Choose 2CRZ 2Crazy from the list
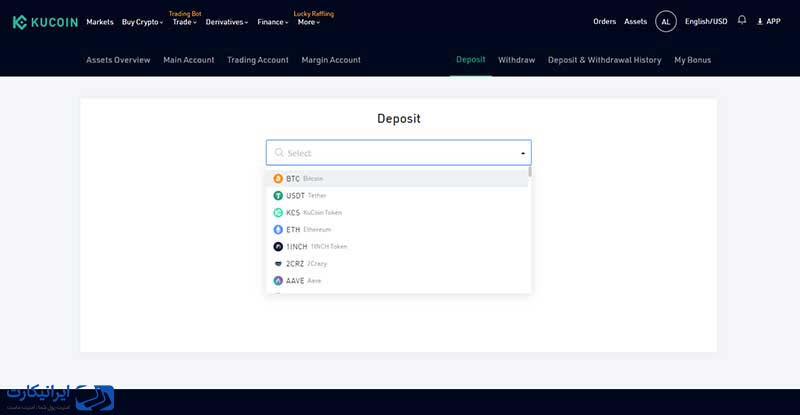Viewport: 800px width, 415px height. coord(397,263)
